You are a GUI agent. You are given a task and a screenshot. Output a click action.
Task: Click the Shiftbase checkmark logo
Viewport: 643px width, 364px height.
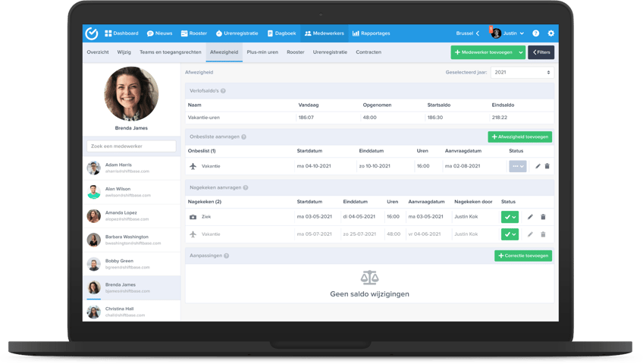pyautogui.click(x=92, y=33)
